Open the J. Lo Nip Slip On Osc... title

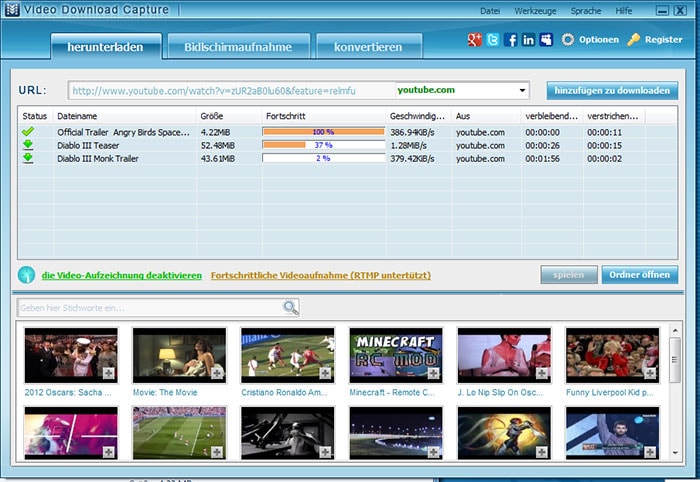point(500,392)
